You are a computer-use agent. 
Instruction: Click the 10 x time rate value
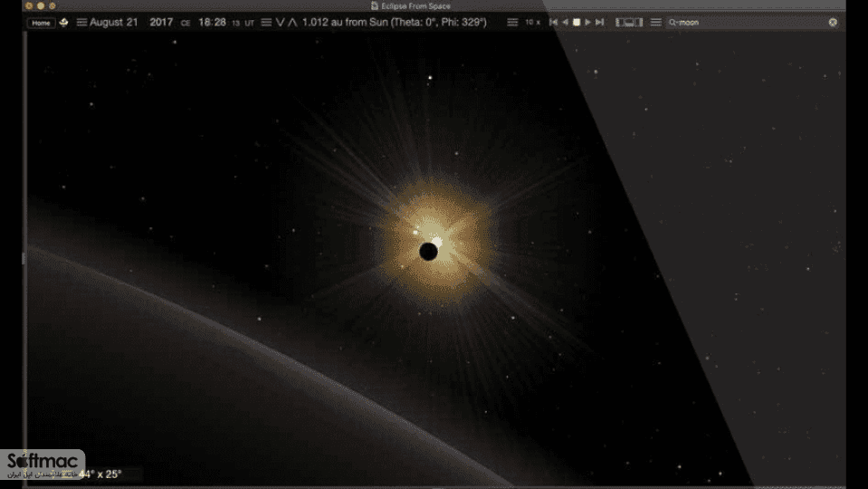point(532,23)
